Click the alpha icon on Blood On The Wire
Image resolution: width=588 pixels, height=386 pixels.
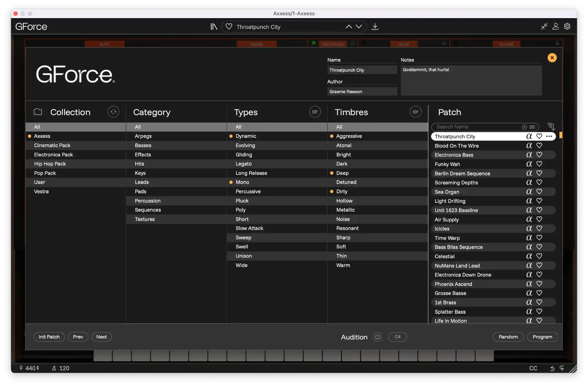(529, 146)
